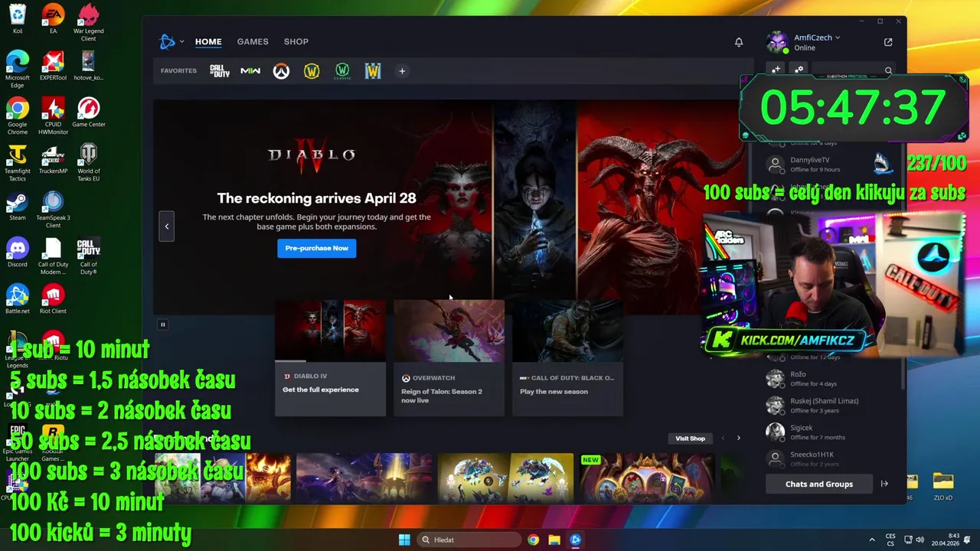The width and height of the screenshot is (980, 551).
Task: Open World of Warcraft Classic favorite icon
Action: click(x=342, y=71)
